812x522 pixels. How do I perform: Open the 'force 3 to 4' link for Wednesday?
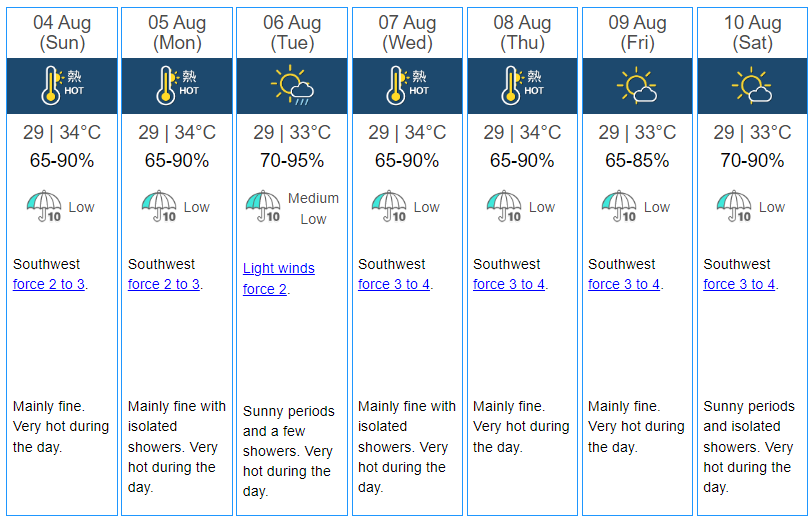[394, 284]
